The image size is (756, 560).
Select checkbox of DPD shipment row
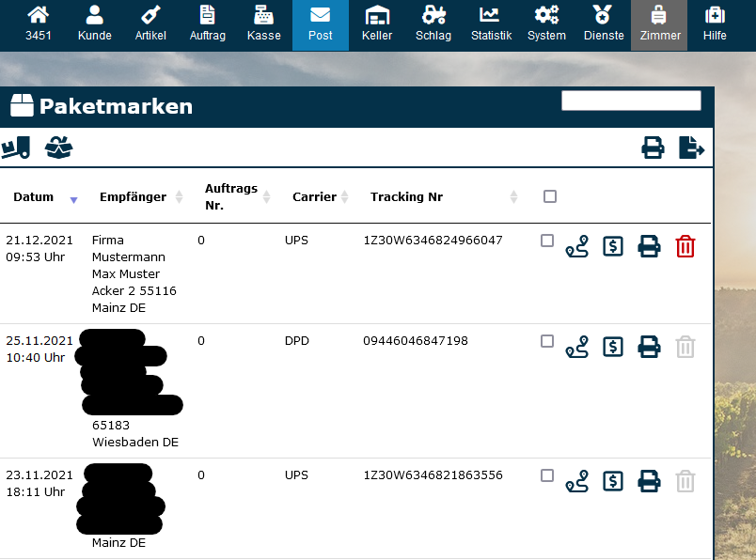(547, 341)
